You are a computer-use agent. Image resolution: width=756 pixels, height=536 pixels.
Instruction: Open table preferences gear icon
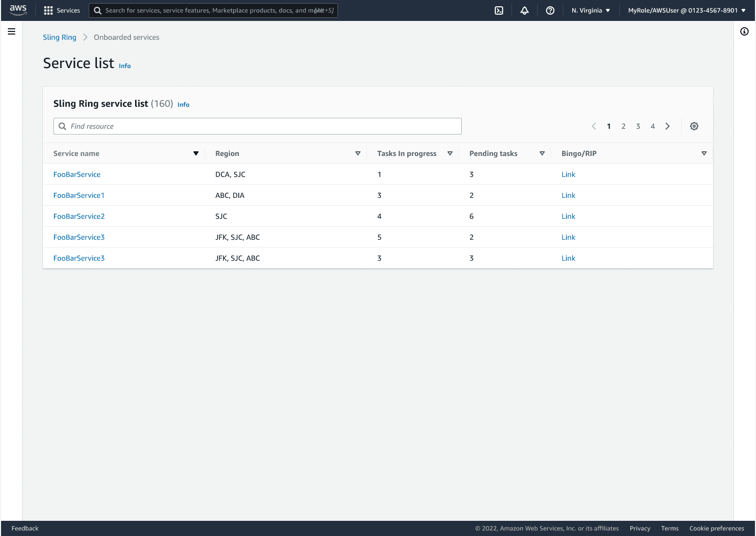694,126
